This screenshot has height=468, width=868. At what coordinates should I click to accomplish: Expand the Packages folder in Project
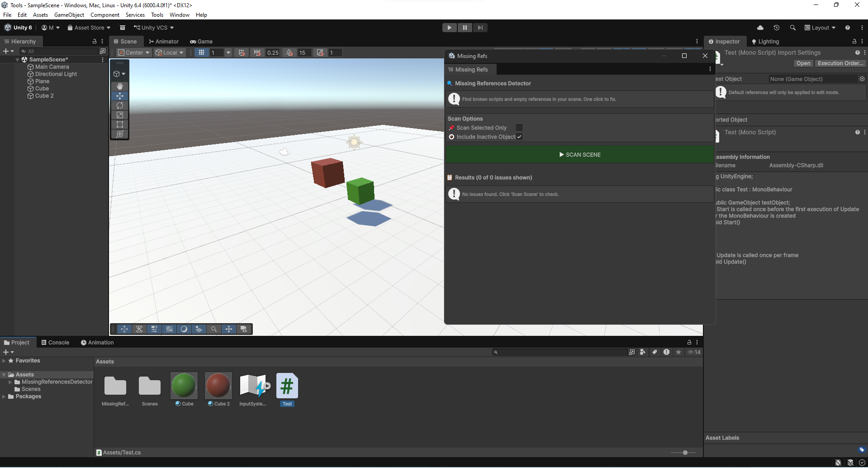coord(4,396)
